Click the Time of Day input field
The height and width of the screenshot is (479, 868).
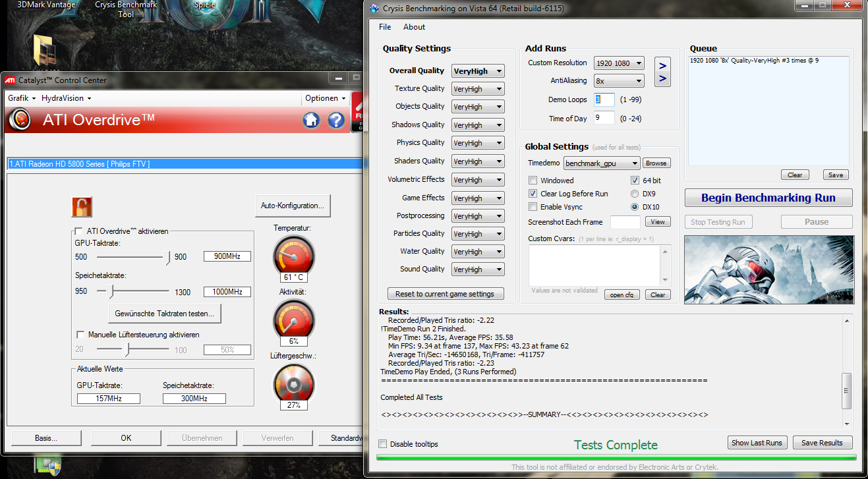[604, 119]
